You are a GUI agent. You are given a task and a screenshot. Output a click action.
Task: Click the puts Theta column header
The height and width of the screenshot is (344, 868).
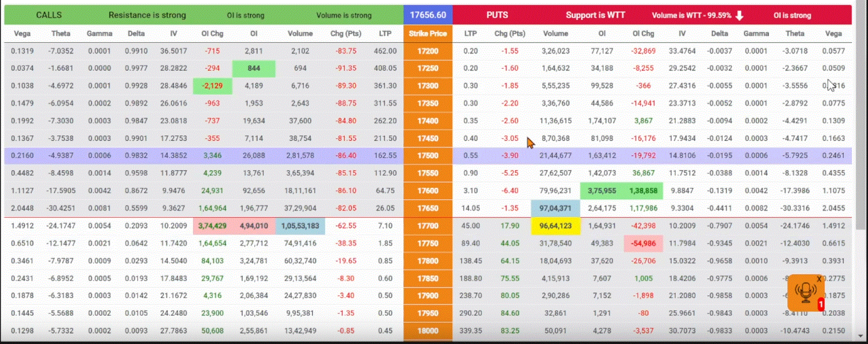(794, 33)
